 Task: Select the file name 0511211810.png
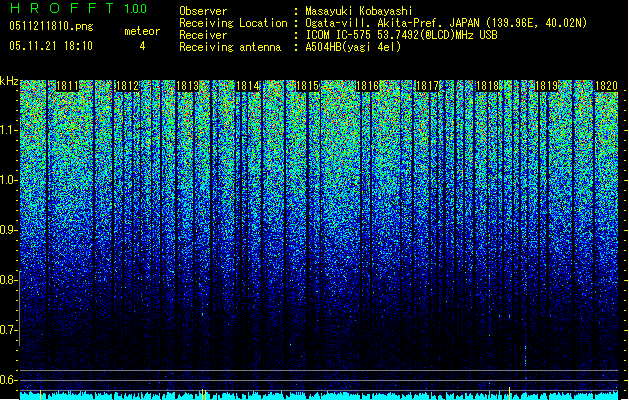pyautogui.click(x=51, y=26)
